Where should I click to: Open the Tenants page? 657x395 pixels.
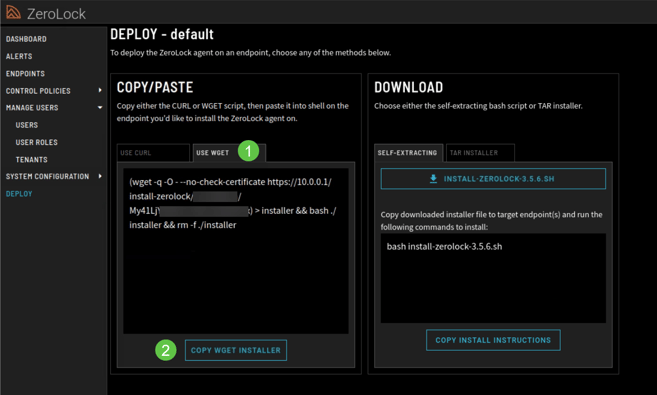pos(31,160)
